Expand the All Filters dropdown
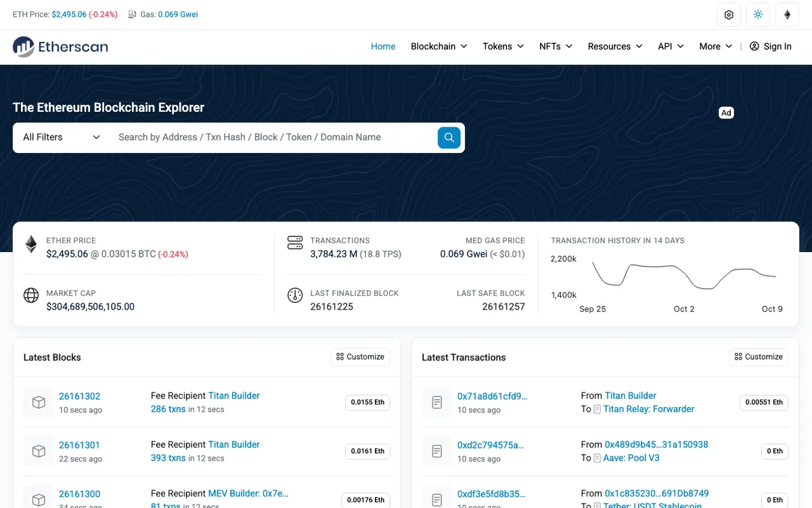This screenshot has height=508, width=812. click(x=62, y=137)
